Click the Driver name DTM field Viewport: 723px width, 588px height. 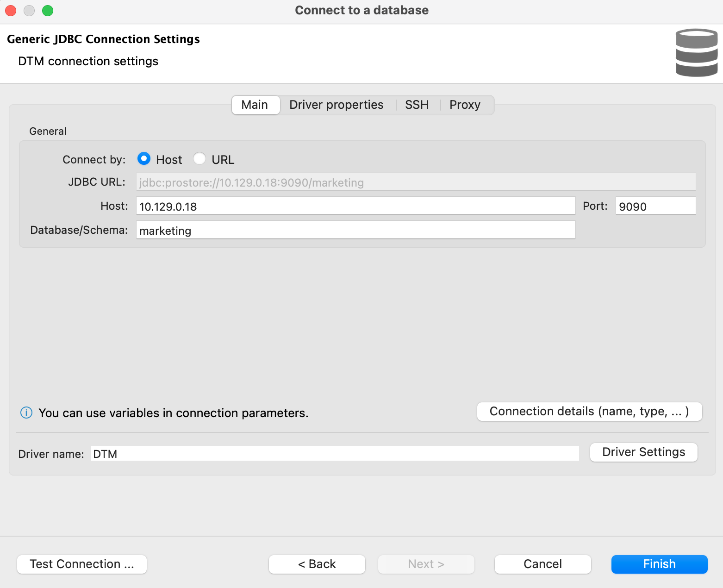(x=334, y=454)
